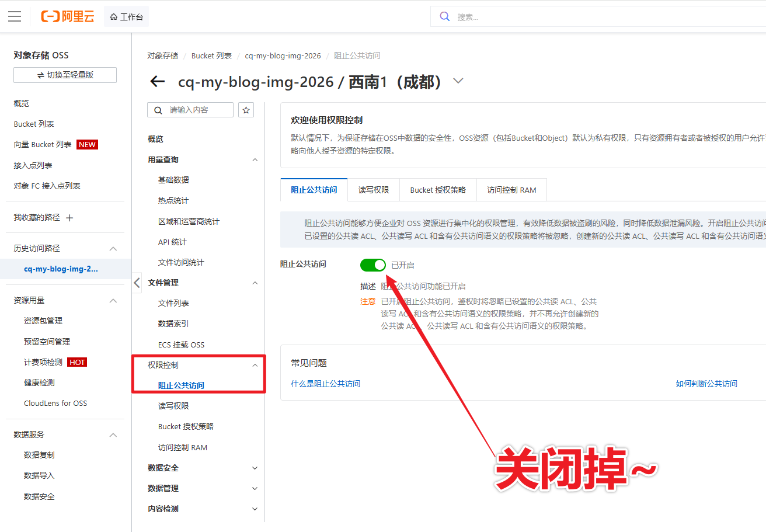Open 资源包管理

[43, 321]
